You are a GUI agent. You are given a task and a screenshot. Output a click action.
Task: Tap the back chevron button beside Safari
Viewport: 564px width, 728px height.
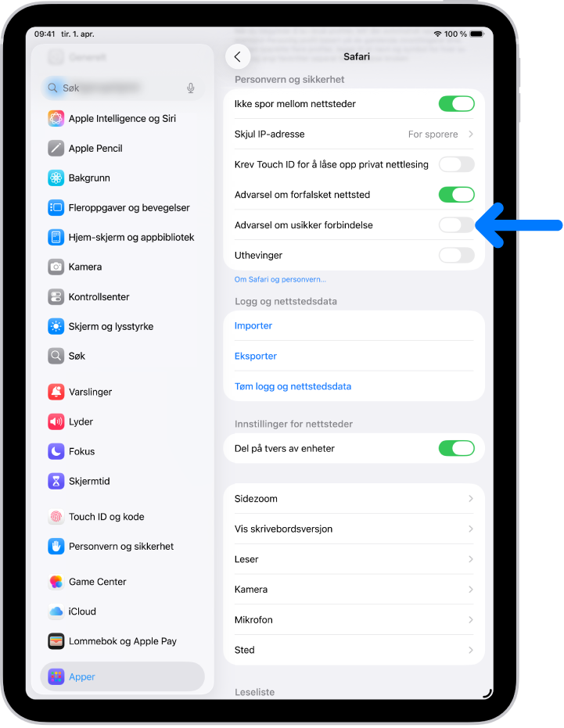pyautogui.click(x=237, y=56)
